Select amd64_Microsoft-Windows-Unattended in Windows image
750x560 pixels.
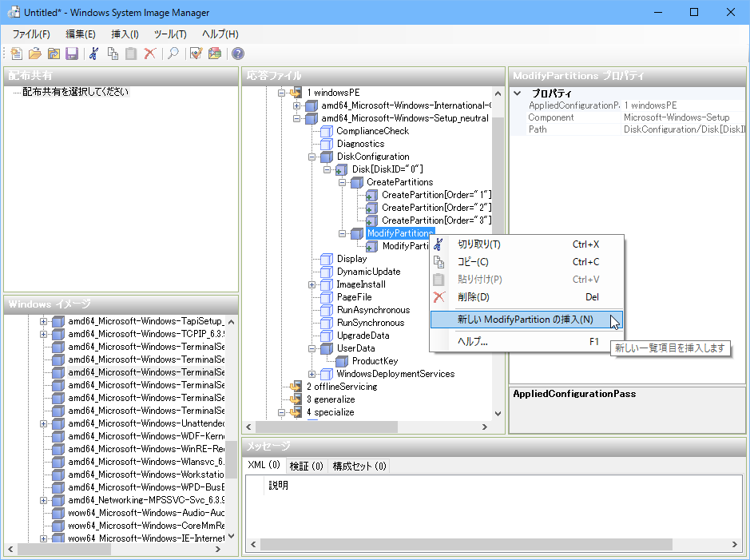146,423
